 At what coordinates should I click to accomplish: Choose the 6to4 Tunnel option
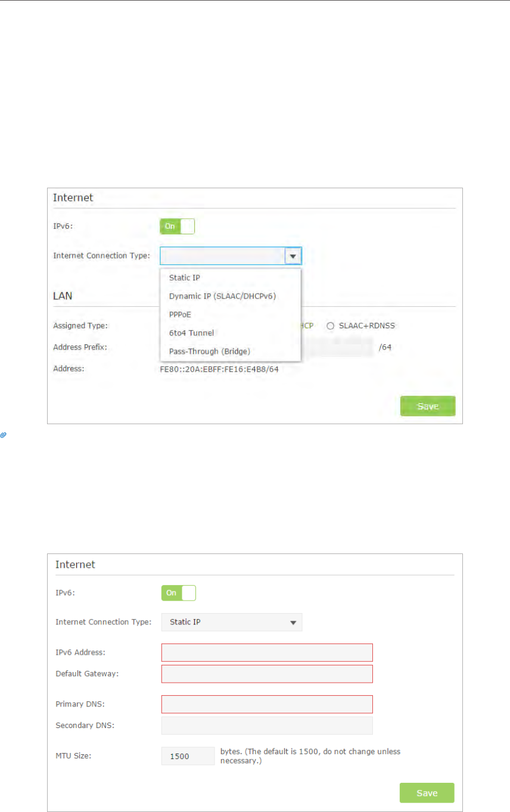click(x=191, y=332)
